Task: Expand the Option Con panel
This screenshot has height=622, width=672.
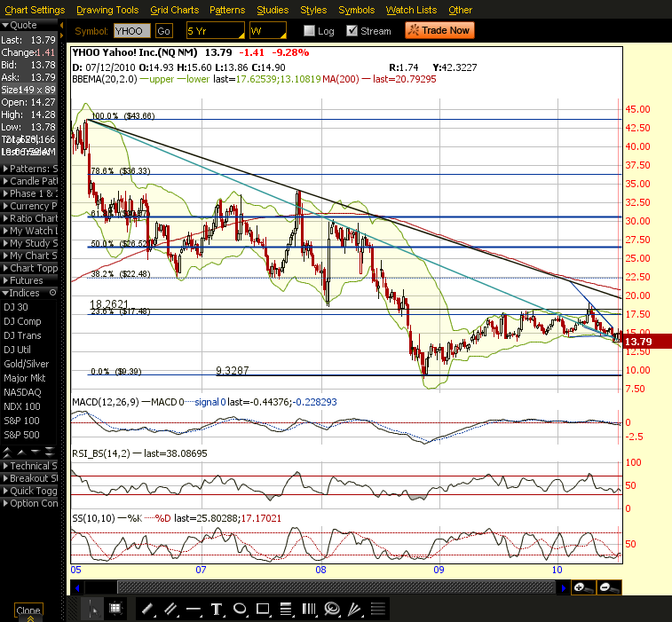Action: tap(28, 503)
